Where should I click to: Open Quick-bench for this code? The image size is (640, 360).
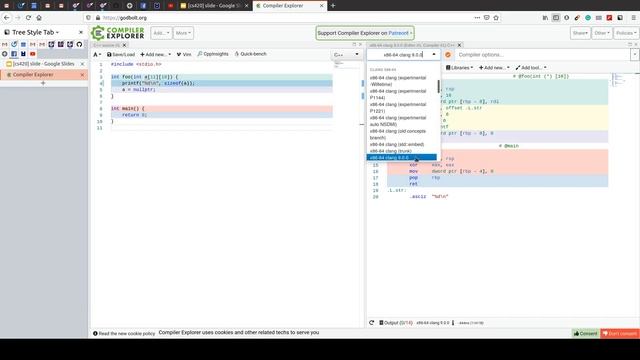pyautogui.click(x=251, y=54)
